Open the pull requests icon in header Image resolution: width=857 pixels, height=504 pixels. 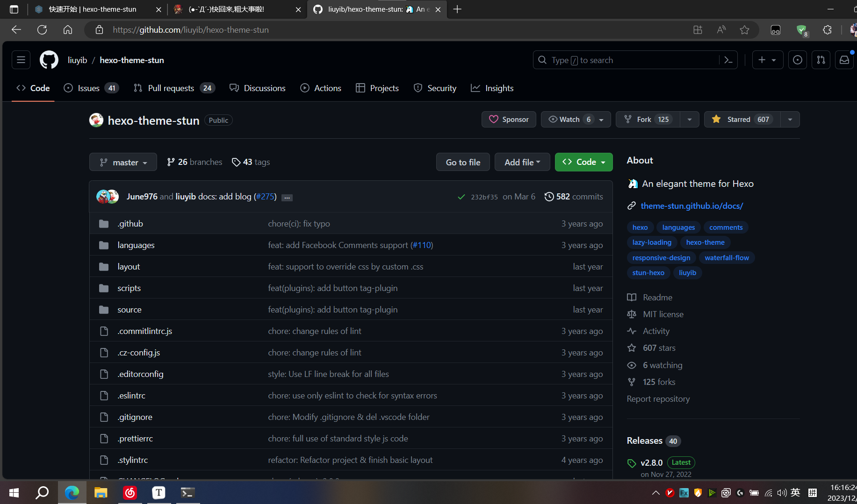tap(821, 60)
